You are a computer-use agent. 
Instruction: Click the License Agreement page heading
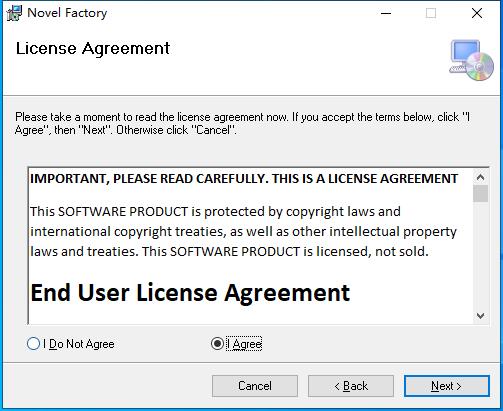[x=93, y=49]
